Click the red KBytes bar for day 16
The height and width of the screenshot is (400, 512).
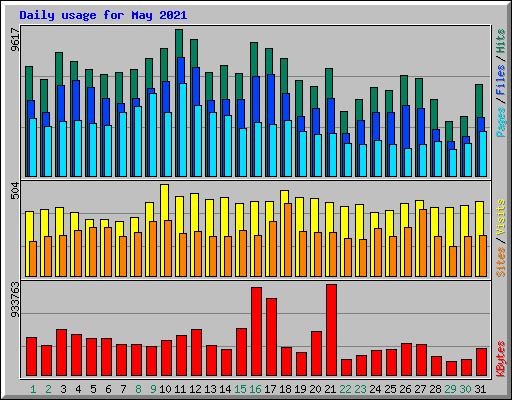[x=256, y=332]
